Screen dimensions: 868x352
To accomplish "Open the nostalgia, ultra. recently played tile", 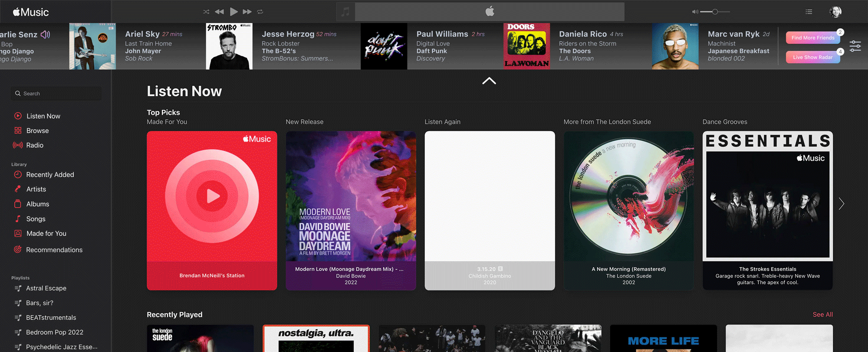I will click(x=316, y=339).
